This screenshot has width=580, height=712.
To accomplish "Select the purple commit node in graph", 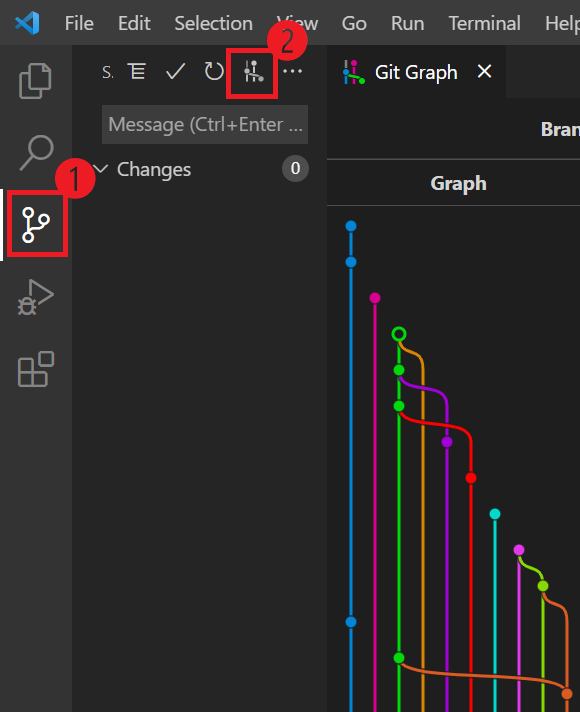I will (447, 442).
